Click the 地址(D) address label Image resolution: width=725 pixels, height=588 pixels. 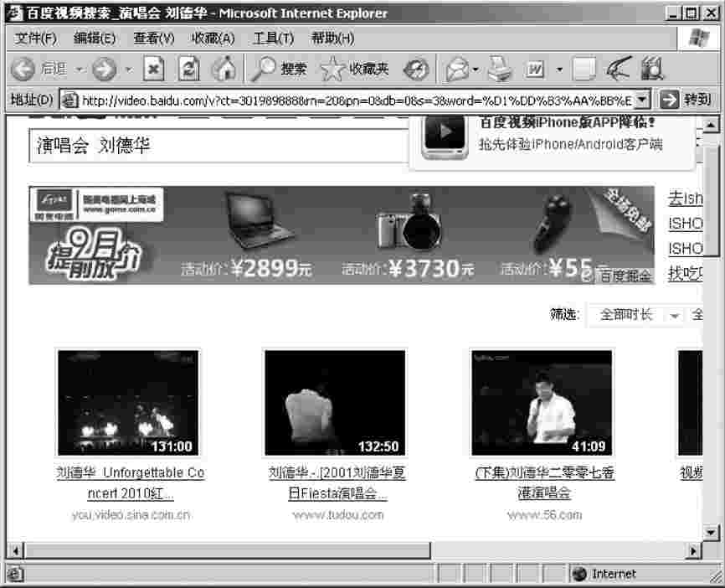click(32, 99)
